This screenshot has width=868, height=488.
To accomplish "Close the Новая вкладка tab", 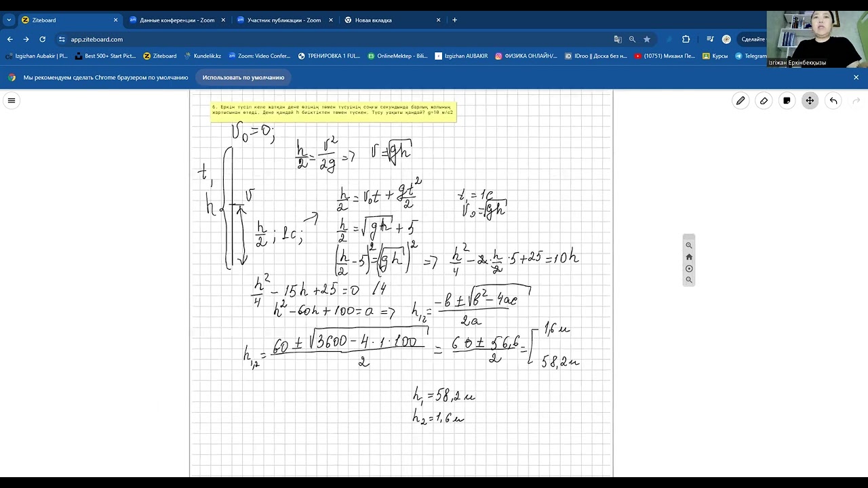I will 438,20.
